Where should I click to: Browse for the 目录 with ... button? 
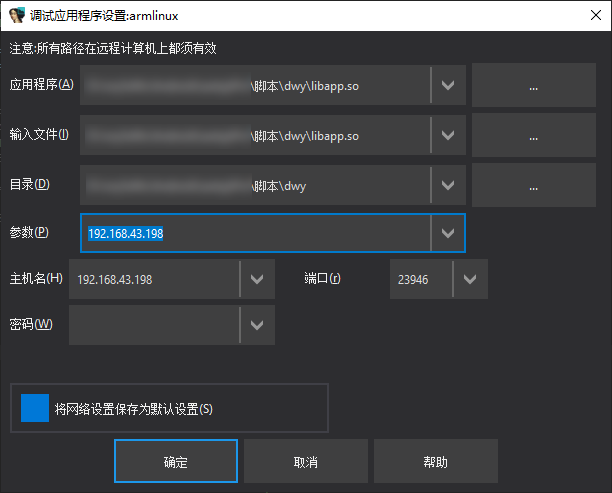pyautogui.click(x=534, y=185)
